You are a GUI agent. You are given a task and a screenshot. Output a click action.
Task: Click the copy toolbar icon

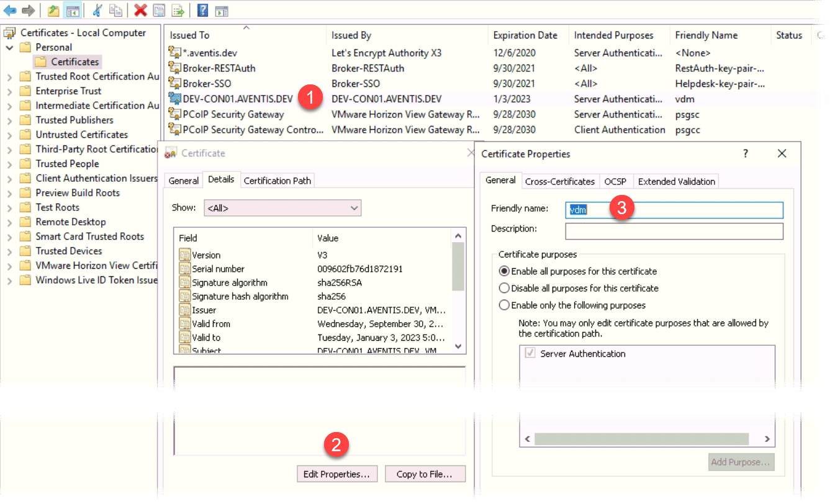[115, 10]
